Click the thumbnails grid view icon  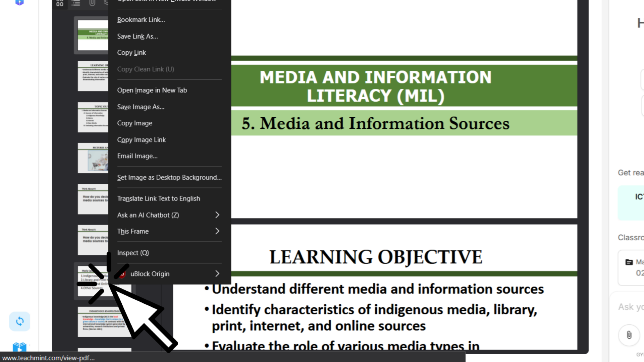pos(60,3)
